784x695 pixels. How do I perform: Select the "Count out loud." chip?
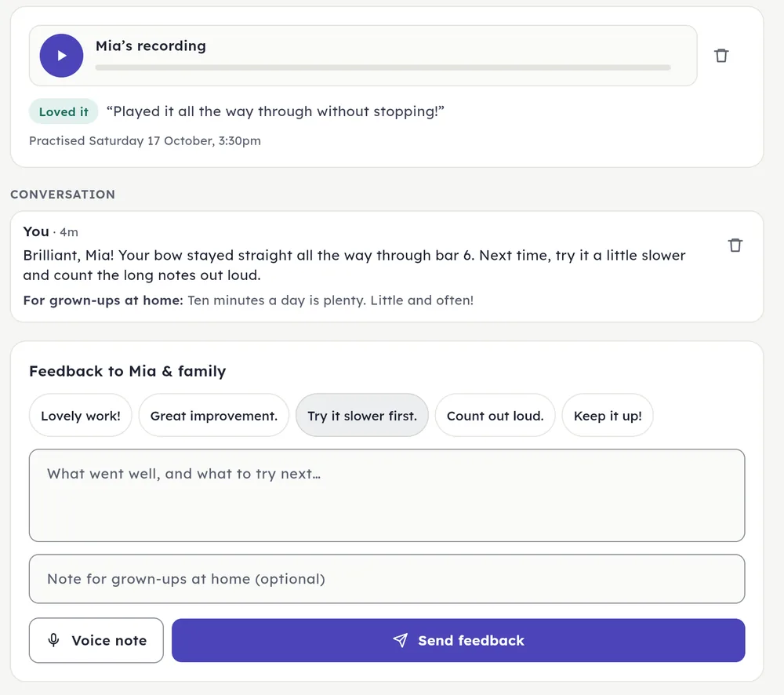pyautogui.click(x=495, y=415)
